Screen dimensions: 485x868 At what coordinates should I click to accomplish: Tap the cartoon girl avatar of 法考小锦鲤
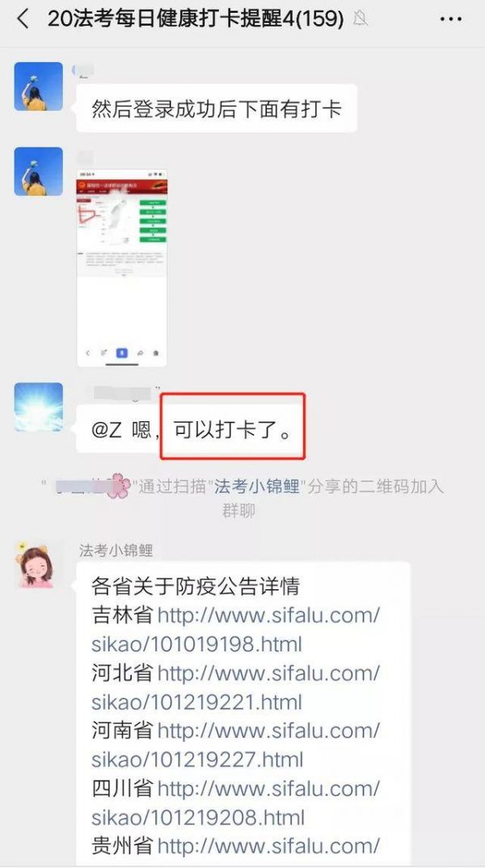(x=36, y=565)
